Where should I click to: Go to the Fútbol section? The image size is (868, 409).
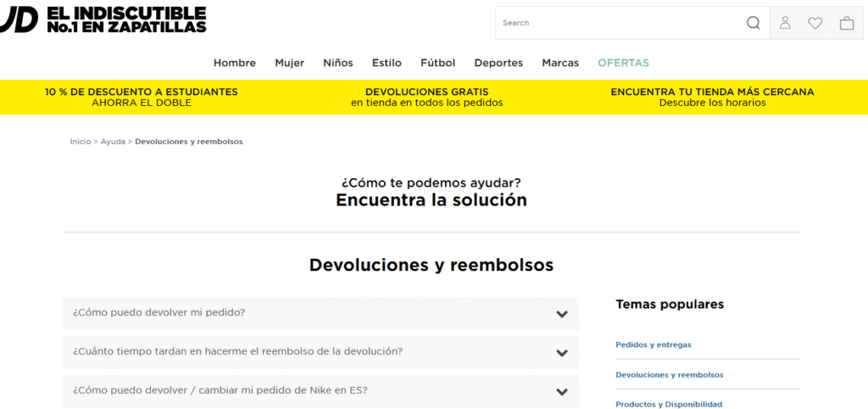click(x=437, y=63)
